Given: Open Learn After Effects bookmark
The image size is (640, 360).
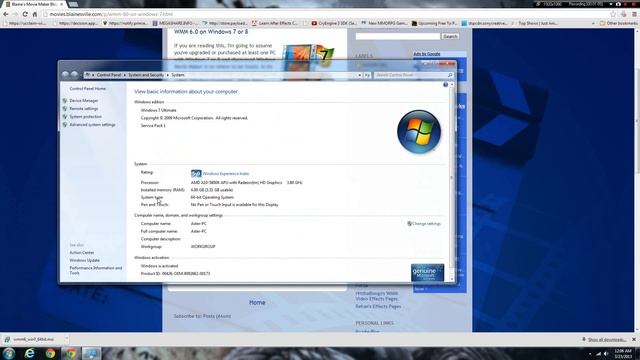Looking at the screenshot, I should click(x=275, y=23).
